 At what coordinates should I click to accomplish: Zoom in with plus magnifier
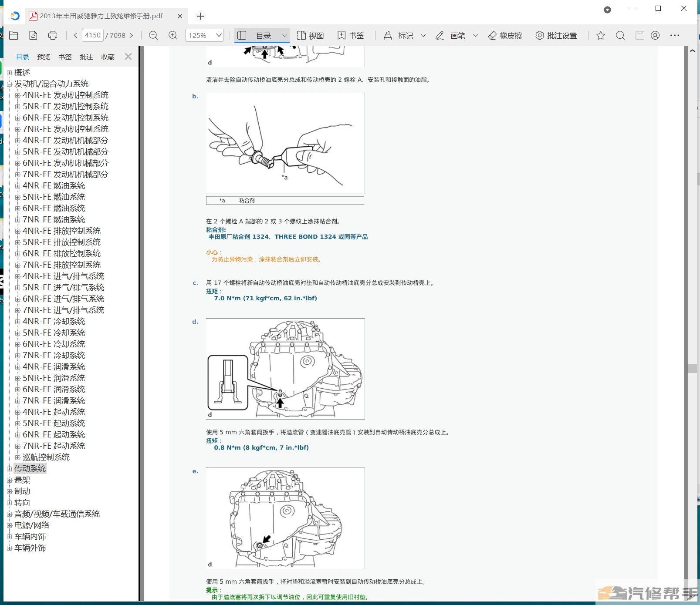(173, 36)
